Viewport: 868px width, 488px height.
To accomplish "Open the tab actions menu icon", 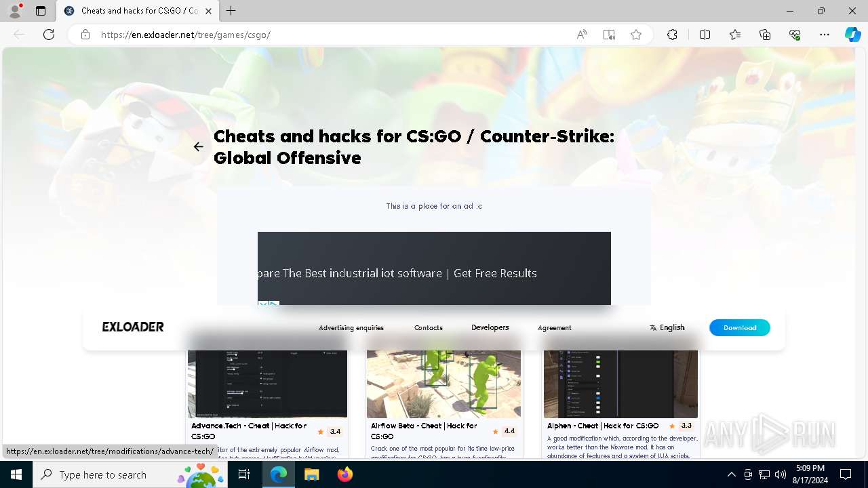I will pos(41,11).
